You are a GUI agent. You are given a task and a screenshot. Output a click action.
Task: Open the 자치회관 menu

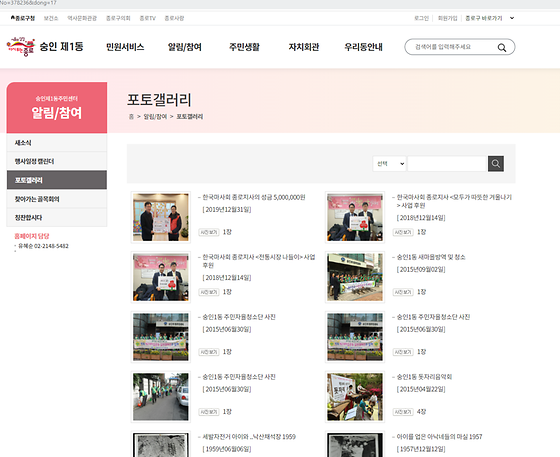pos(304,47)
